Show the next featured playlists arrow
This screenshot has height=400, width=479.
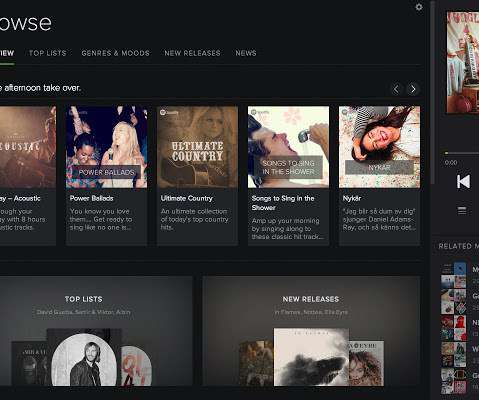pyautogui.click(x=413, y=89)
